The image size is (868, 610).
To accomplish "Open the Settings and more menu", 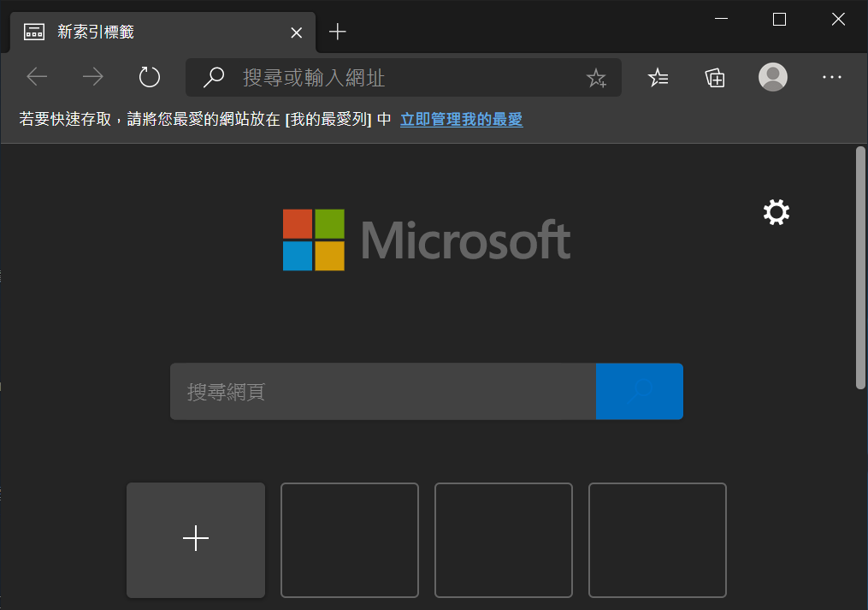I will click(x=831, y=77).
